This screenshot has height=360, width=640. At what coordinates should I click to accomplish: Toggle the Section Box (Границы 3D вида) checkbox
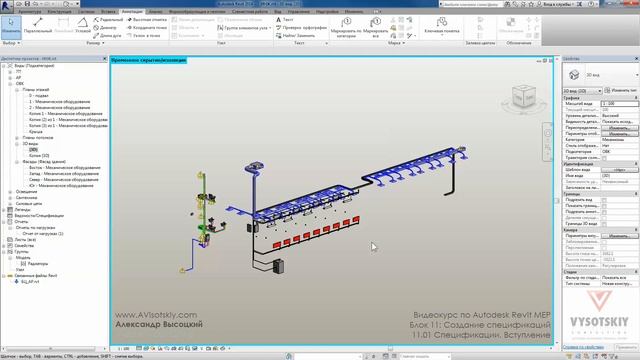604,224
